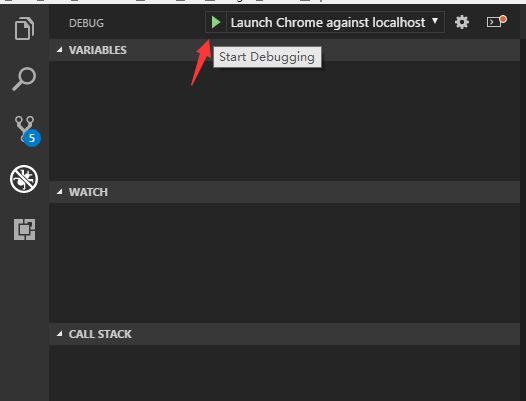
Task: Open the Search view in the activity bar
Action: [24, 79]
